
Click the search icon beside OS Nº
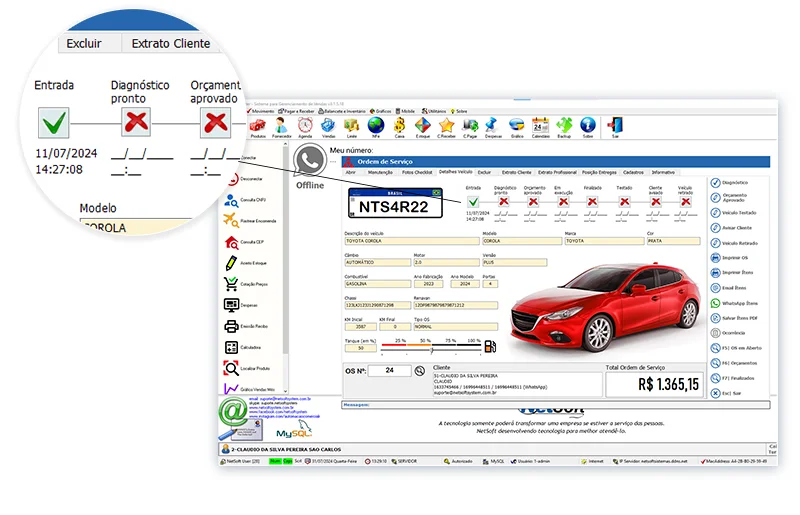(x=419, y=371)
